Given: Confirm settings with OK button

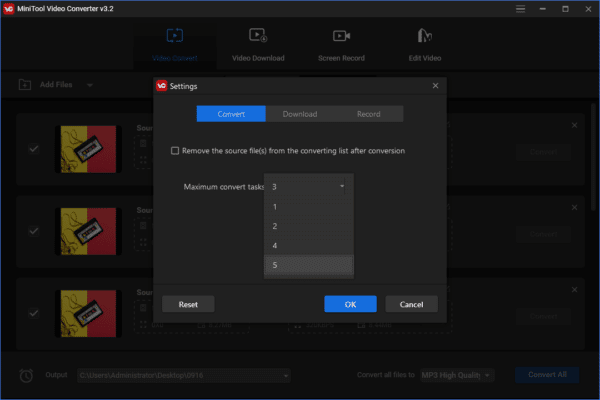Looking at the screenshot, I should click(351, 304).
